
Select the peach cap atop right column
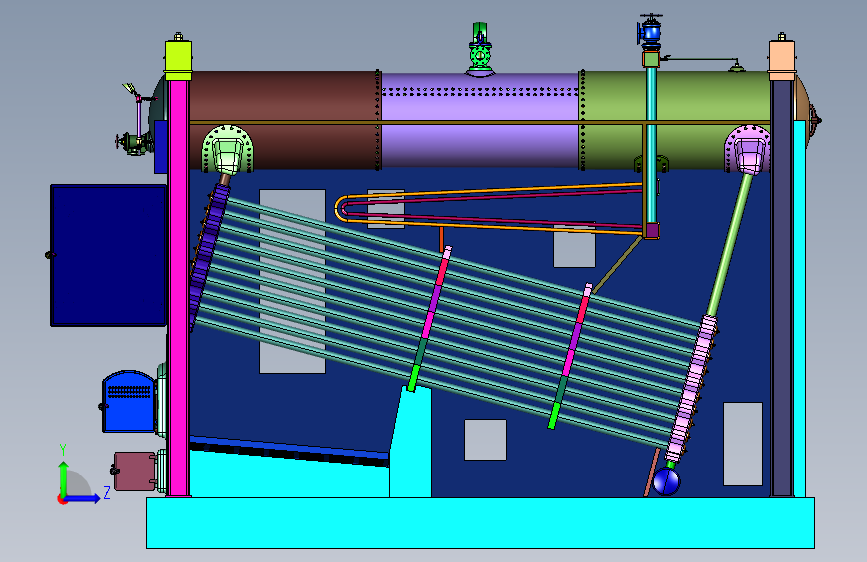pos(782,60)
